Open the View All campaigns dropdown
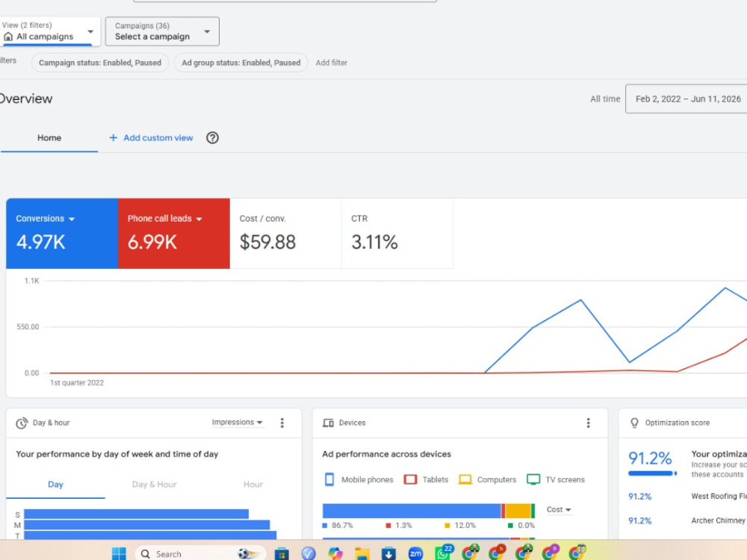Screen dimensions: 747x560 49,31
